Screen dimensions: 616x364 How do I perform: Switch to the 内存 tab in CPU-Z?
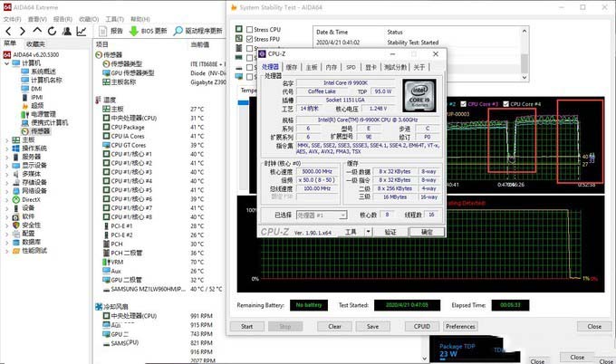click(332, 67)
